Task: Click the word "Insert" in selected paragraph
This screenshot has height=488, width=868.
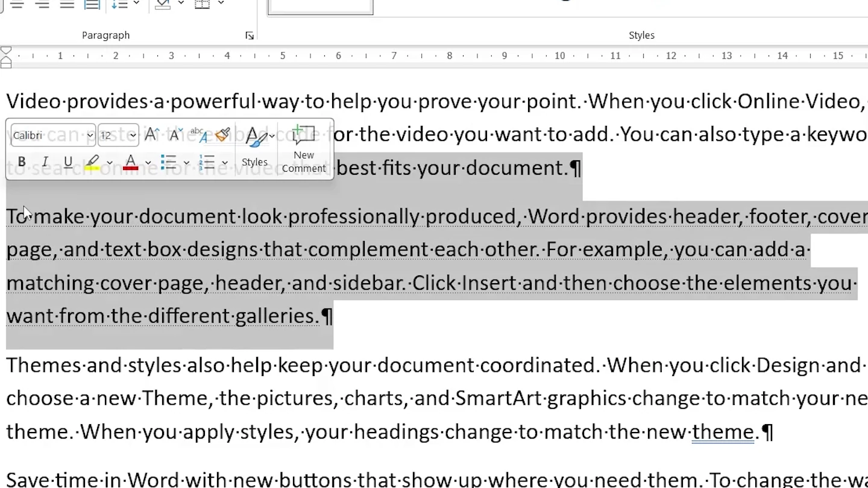Action: 489,283
